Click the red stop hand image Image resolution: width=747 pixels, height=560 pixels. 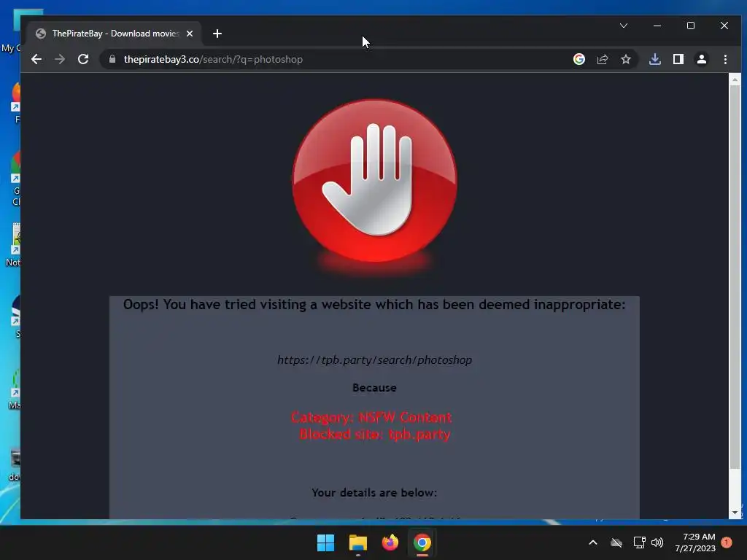click(x=374, y=181)
